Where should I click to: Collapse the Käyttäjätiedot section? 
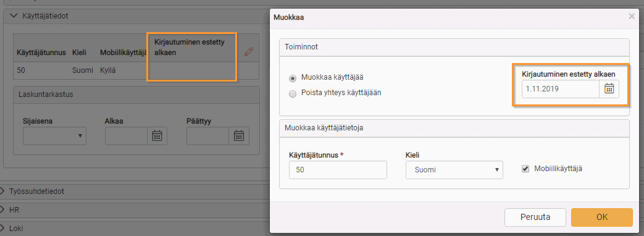(x=14, y=16)
